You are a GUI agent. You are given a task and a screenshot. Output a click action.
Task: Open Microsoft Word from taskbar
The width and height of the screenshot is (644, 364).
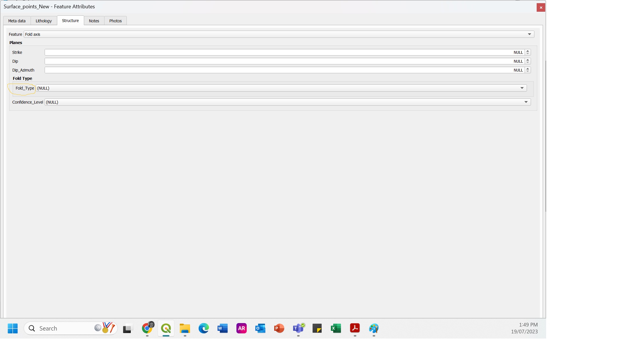pyautogui.click(x=222, y=328)
